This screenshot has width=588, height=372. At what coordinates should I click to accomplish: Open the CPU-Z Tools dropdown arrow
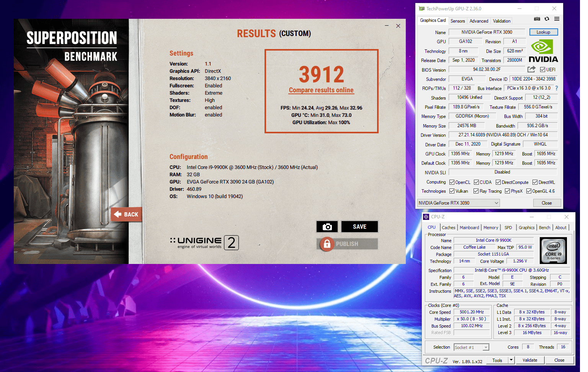(511, 360)
